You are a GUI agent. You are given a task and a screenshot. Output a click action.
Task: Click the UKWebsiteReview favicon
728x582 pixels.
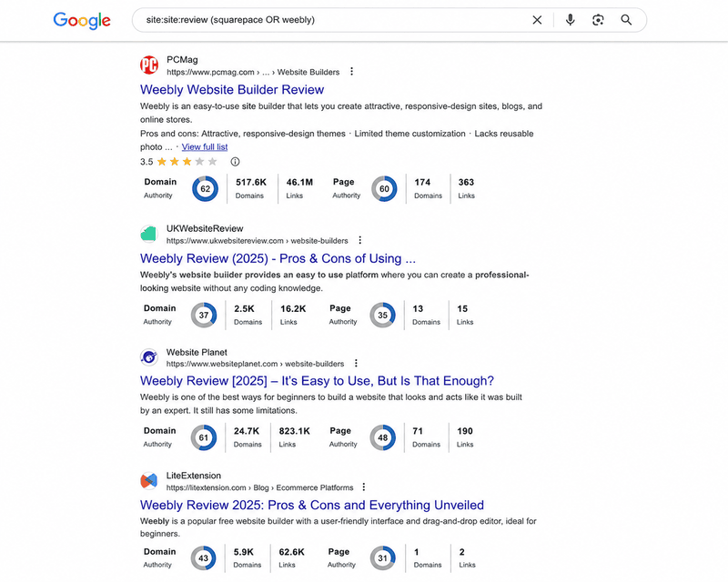point(149,234)
